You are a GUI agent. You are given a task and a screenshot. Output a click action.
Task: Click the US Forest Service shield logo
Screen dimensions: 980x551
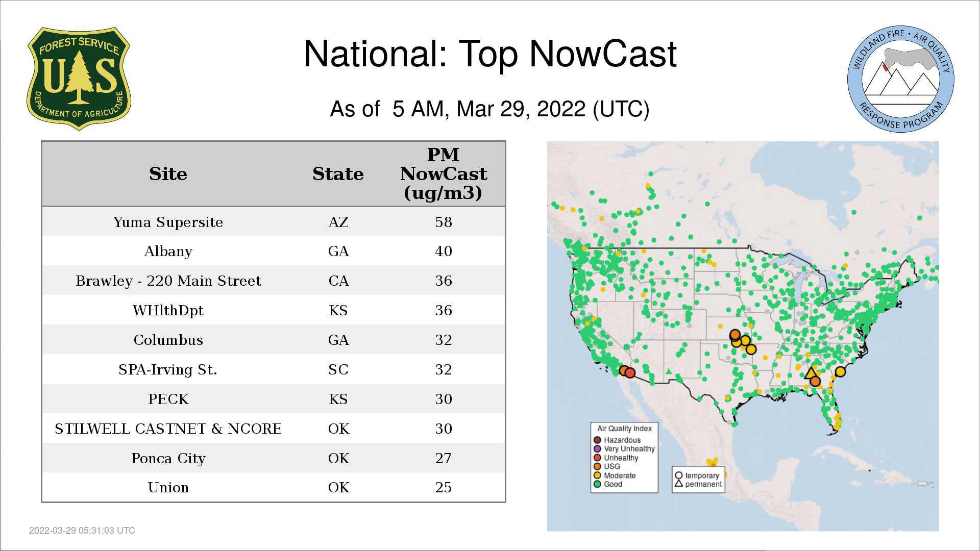click(x=79, y=79)
